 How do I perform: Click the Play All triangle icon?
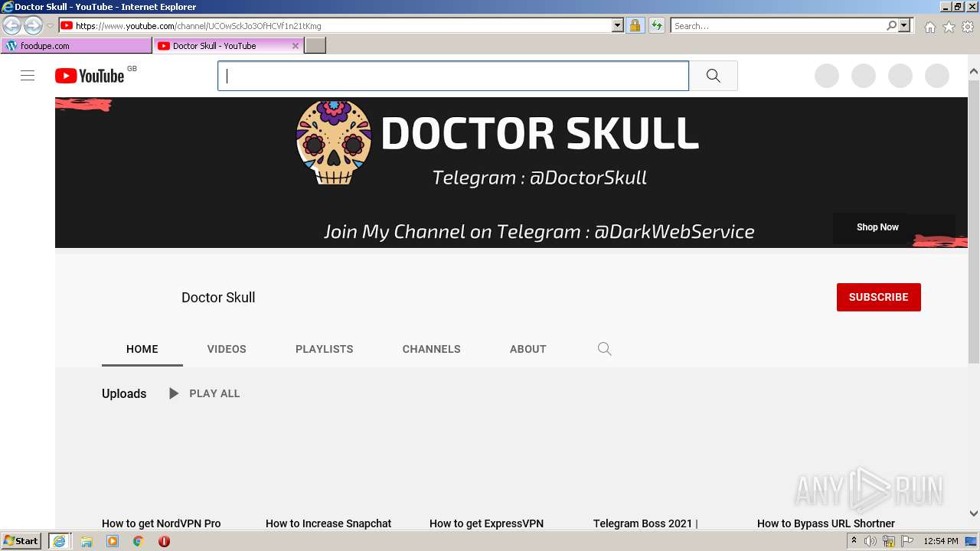point(174,393)
